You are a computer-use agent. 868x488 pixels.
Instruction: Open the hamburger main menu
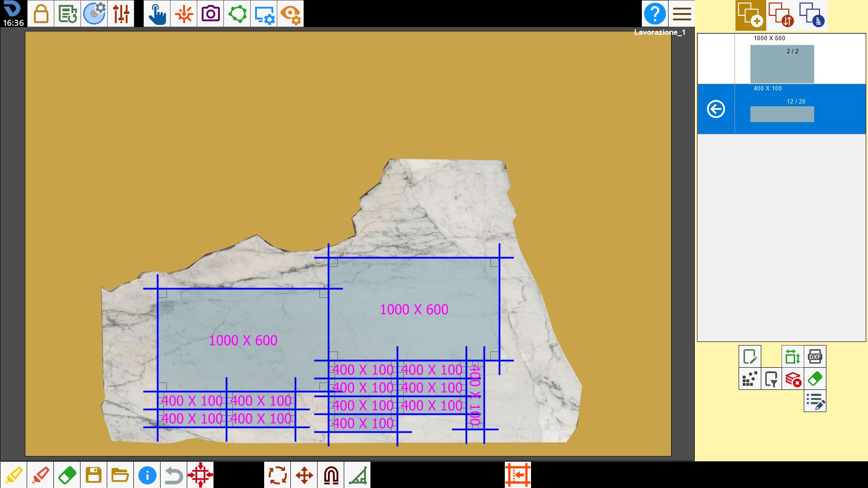[x=682, y=14]
